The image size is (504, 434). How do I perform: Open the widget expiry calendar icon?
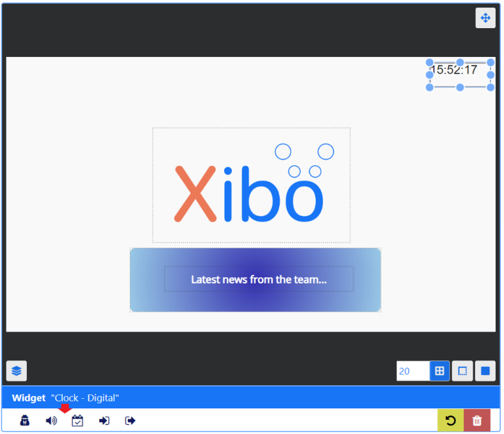tap(77, 421)
